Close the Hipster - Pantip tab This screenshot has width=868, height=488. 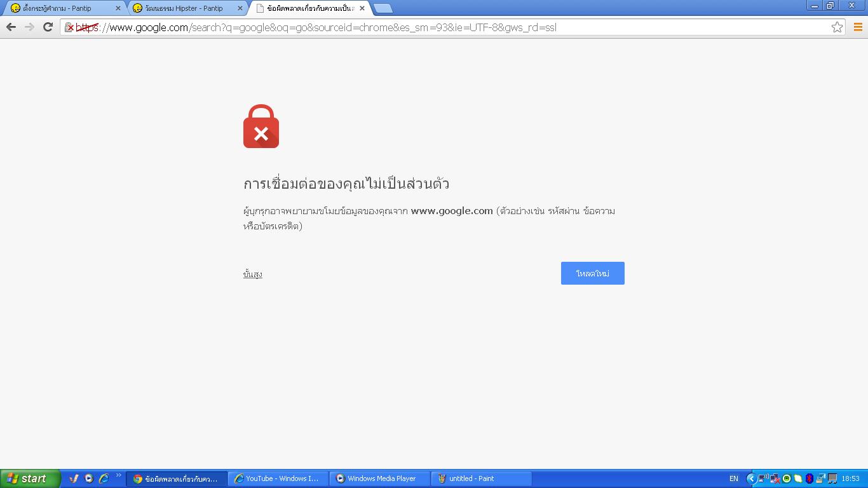(240, 8)
